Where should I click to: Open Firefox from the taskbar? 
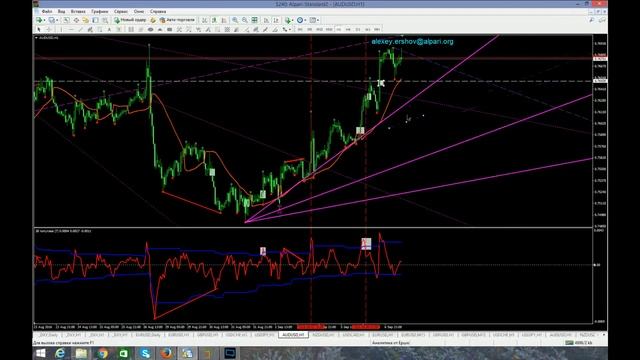point(166,353)
